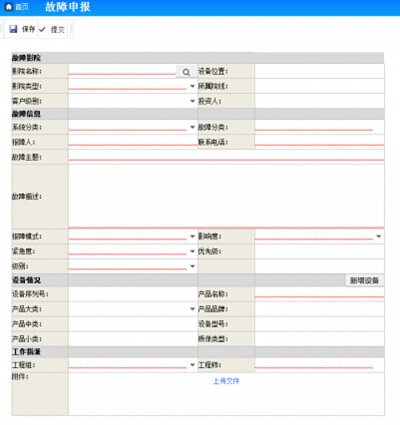Click the 联系电话 input field
The image size is (400, 425).
(x=319, y=142)
